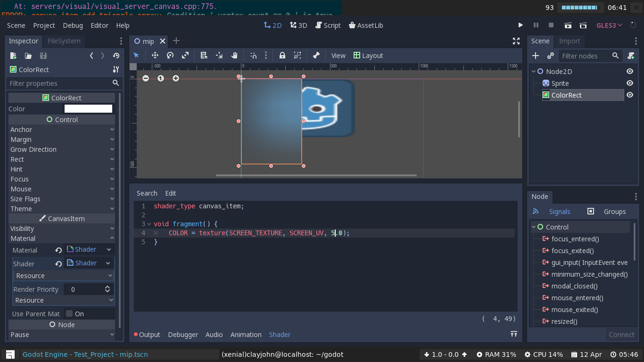
Task: Hide the Sprite node
Action: [630, 83]
